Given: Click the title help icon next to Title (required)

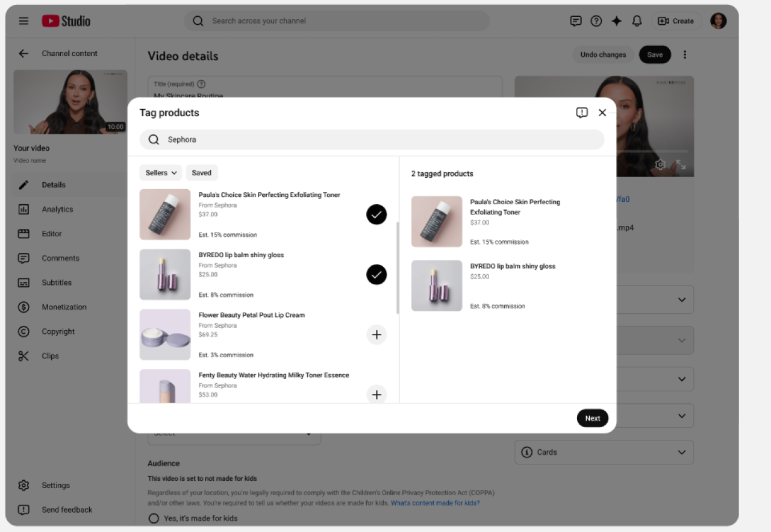Looking at the screenshot, I should (x=201, y=84).
